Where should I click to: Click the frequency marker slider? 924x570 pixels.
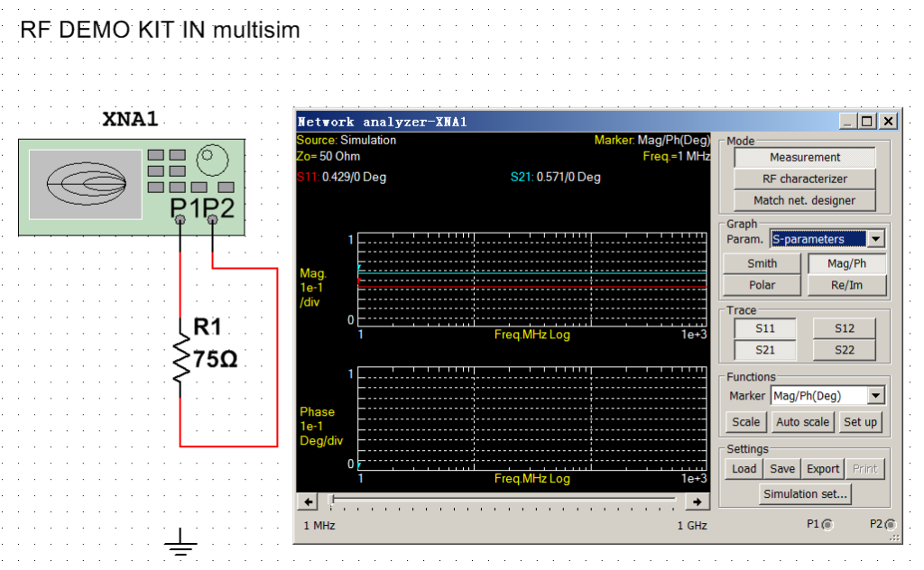(334, 500)
